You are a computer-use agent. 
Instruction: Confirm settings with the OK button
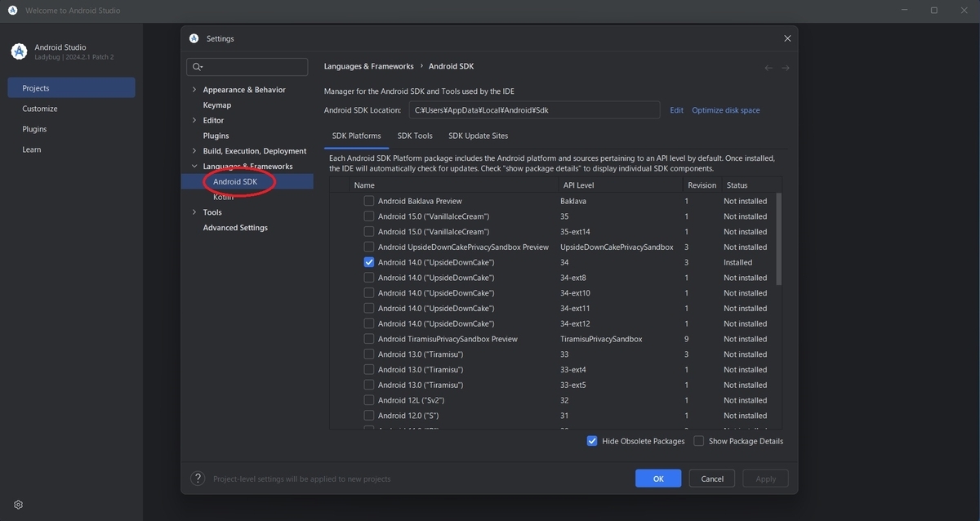[x=657, y=479]
